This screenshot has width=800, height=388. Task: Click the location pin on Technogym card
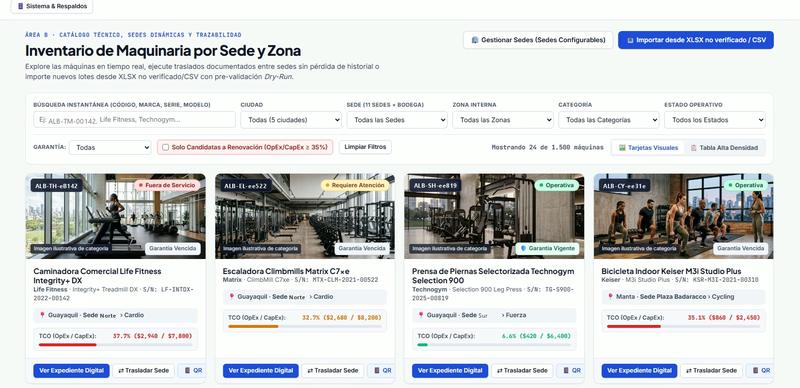421,315
